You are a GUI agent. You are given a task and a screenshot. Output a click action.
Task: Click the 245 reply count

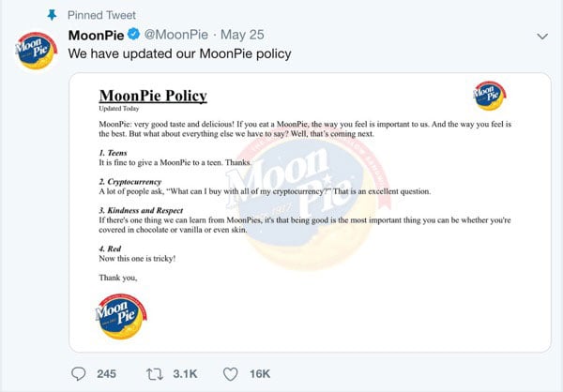(106, 373)
